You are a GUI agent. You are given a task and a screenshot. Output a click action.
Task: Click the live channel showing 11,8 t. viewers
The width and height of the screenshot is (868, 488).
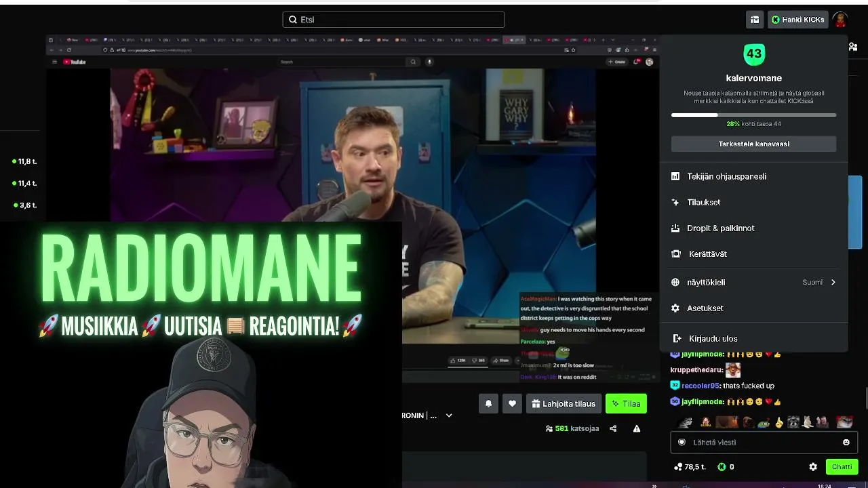point(24,161)
